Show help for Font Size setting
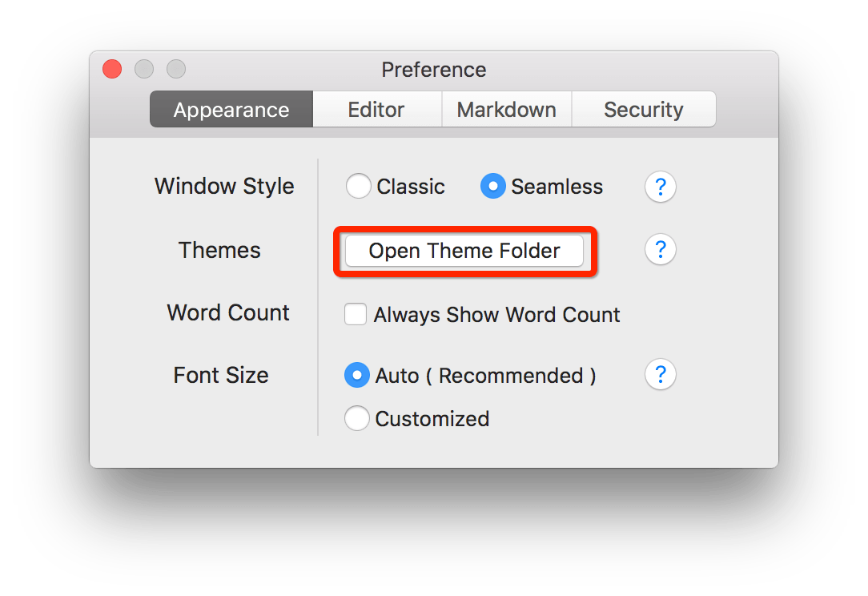Image resolution: width=868 pixels, height=596 pixels. coord(660,375)
